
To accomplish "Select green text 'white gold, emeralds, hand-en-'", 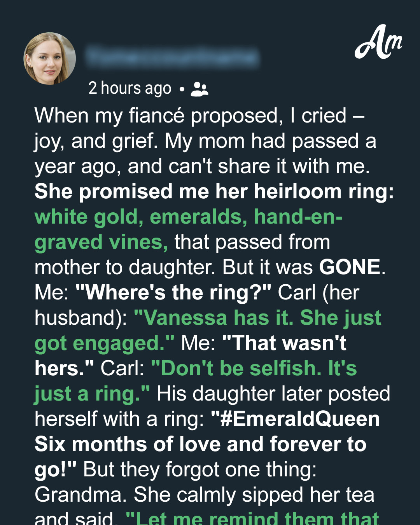I will click(x=189, y=217).
